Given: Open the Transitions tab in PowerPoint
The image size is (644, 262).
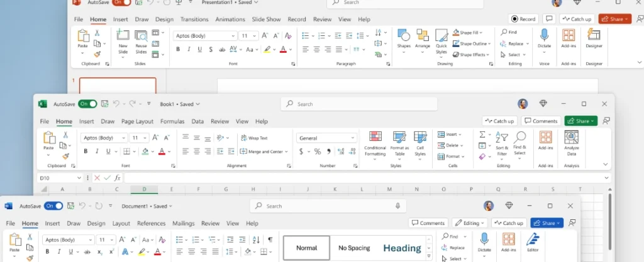Looking at the screenshot, I should pos(194,19).
